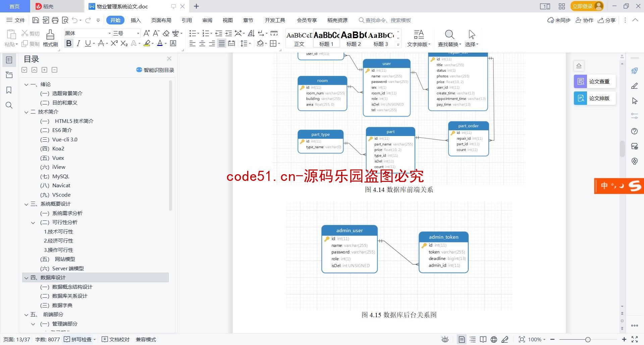Switch to web layout globe icon
Viewport: 644px width, 345px height.
point(494,339)
